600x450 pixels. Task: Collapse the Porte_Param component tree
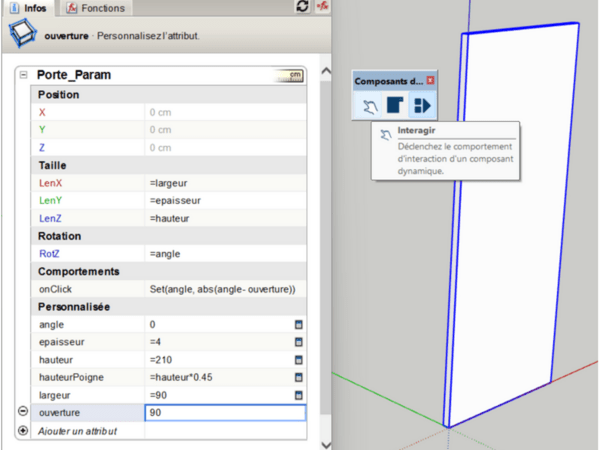tap(23, 75)
